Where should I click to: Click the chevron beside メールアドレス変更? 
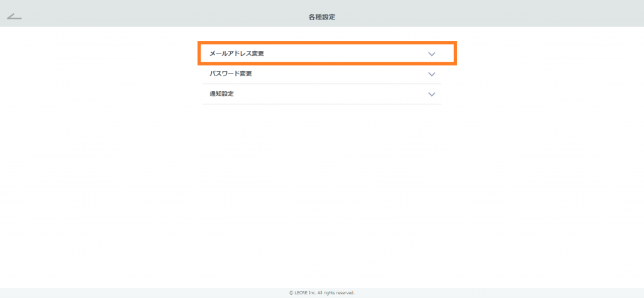[x=431, y=54]
